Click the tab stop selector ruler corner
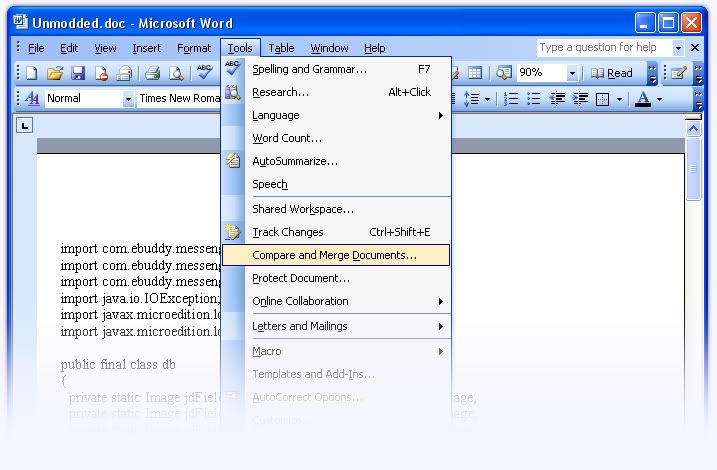717x470 pixels. click(x=25, y=125)
